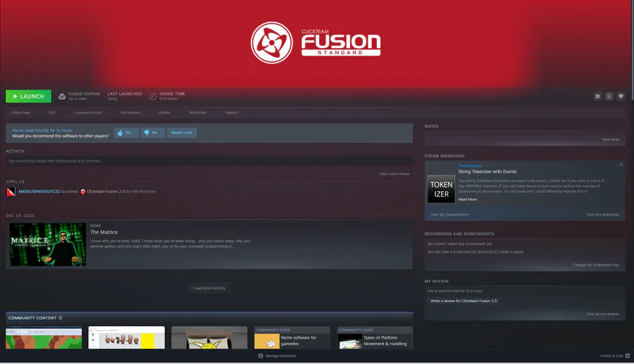Open Friends & Chat
This screenshot has height=364, width=634.
[611, 356]
